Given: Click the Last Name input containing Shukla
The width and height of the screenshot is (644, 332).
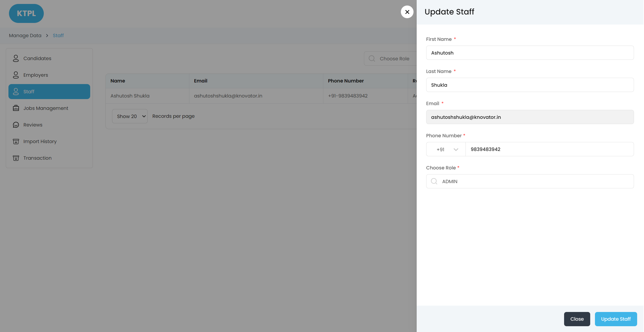Looking at the screenshot, I should [x=530, y=85].
